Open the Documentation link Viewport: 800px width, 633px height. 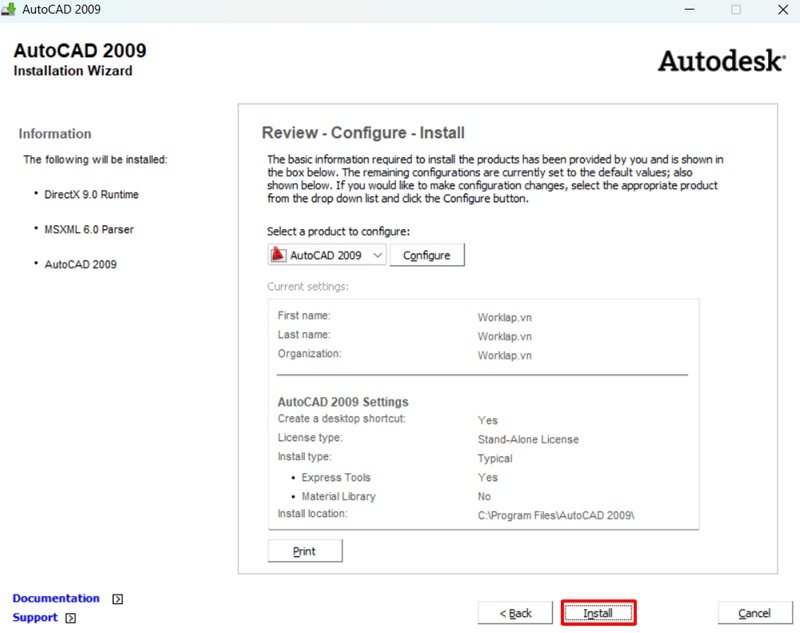(x=56, y=598)
